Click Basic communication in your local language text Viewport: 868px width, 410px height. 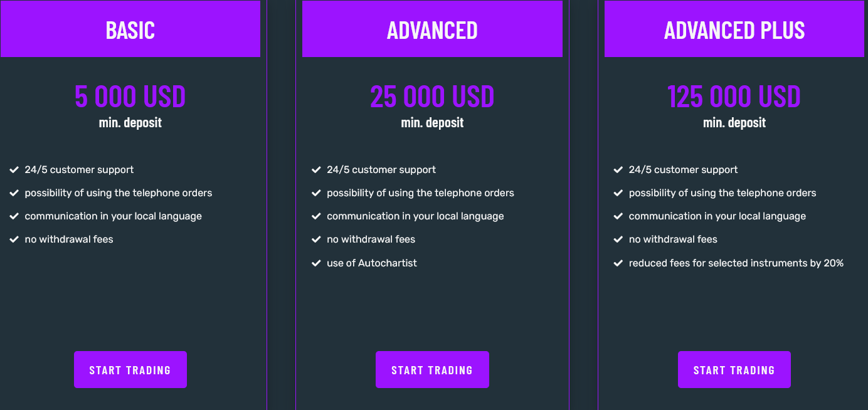(114, 216)
